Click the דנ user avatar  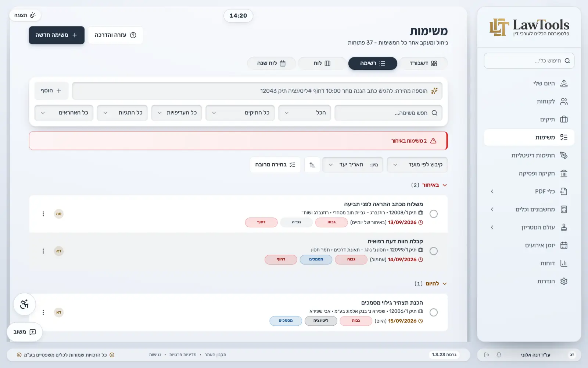coord(572,355)
